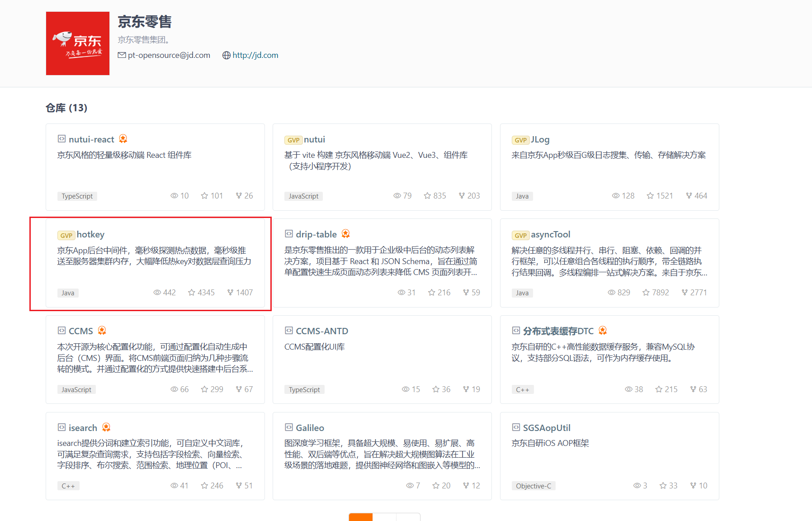Open the 分布式表缓存DTC repository

click(558, 331)
